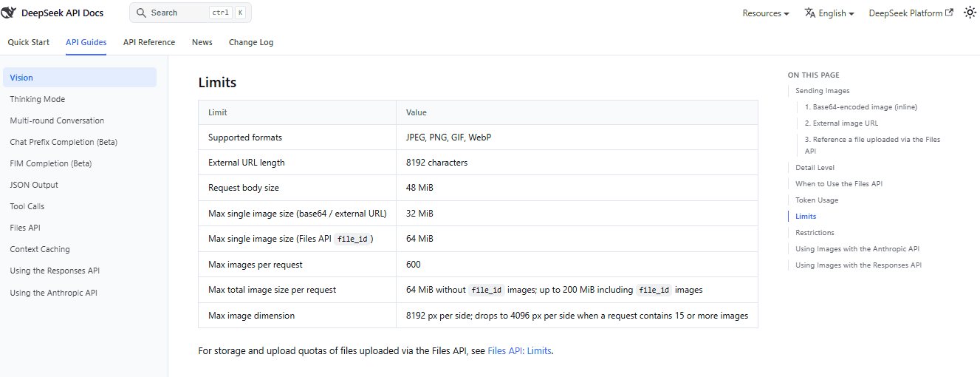Click the 48 MiB value

click(419, 188)
